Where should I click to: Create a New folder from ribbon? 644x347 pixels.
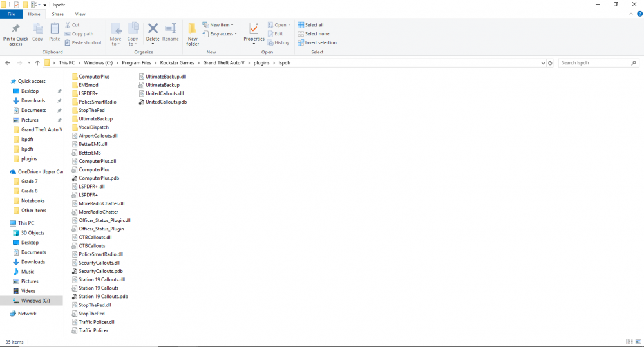[192, 35]
